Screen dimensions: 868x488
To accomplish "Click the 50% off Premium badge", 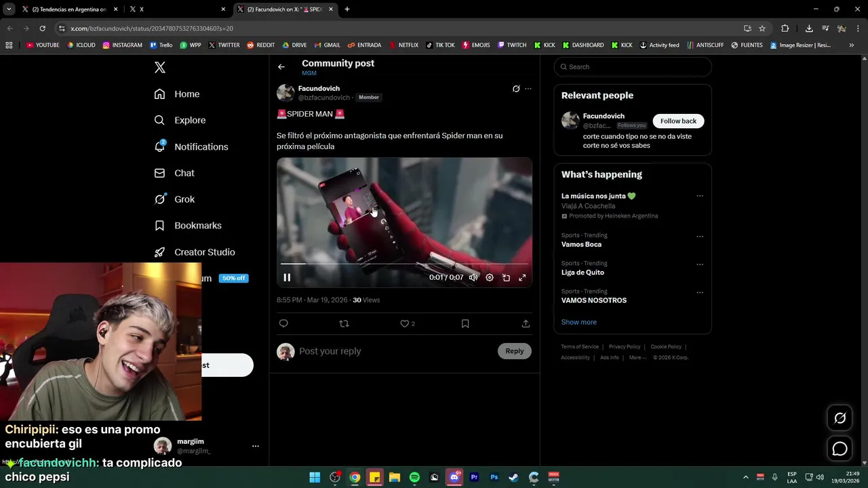I will 233,278.
